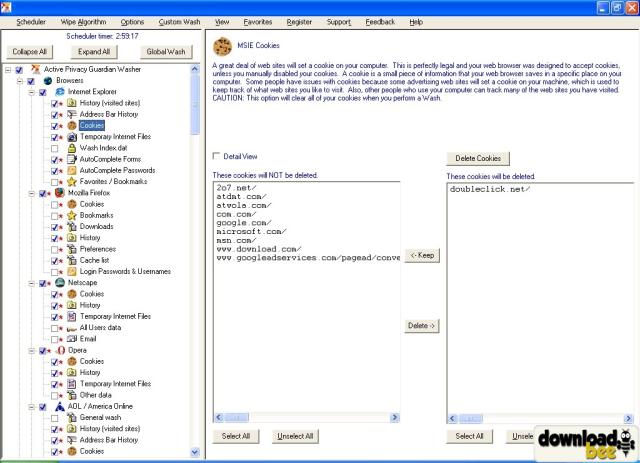Click the tree panel vertical scrollbar thumb
Screen dimensions: 640x463
click(195, 105)
